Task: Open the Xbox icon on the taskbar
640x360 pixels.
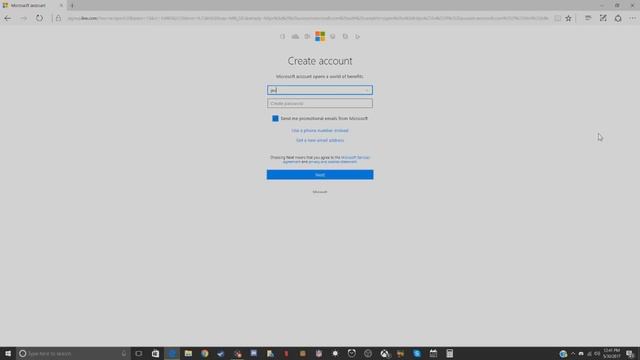Action: 384,353
